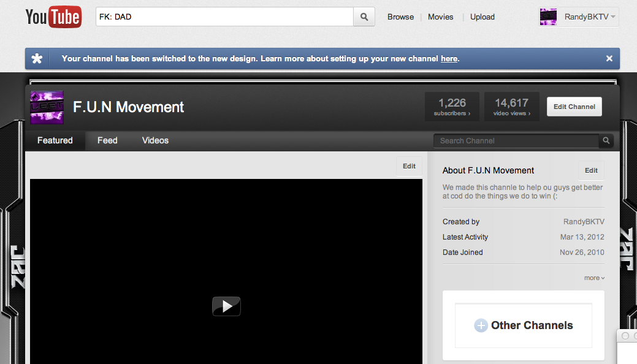
Task: Click the Edit Channel button
Action: (x=574, y=107)
